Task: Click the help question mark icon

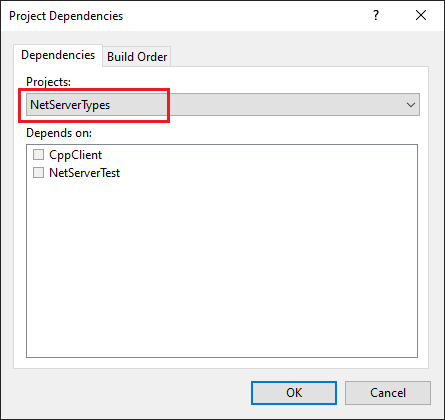Action: pos(376,15)
